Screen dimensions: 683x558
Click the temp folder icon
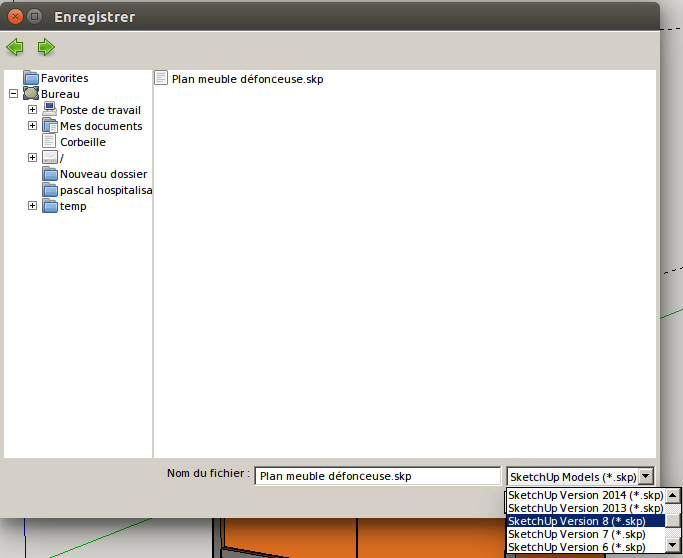tap(50, 206)
